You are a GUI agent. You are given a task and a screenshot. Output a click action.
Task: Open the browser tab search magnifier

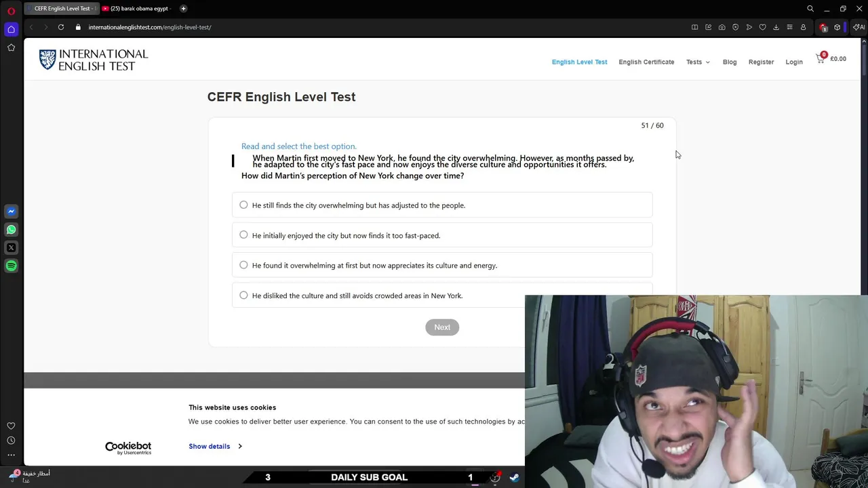[810, 9]
